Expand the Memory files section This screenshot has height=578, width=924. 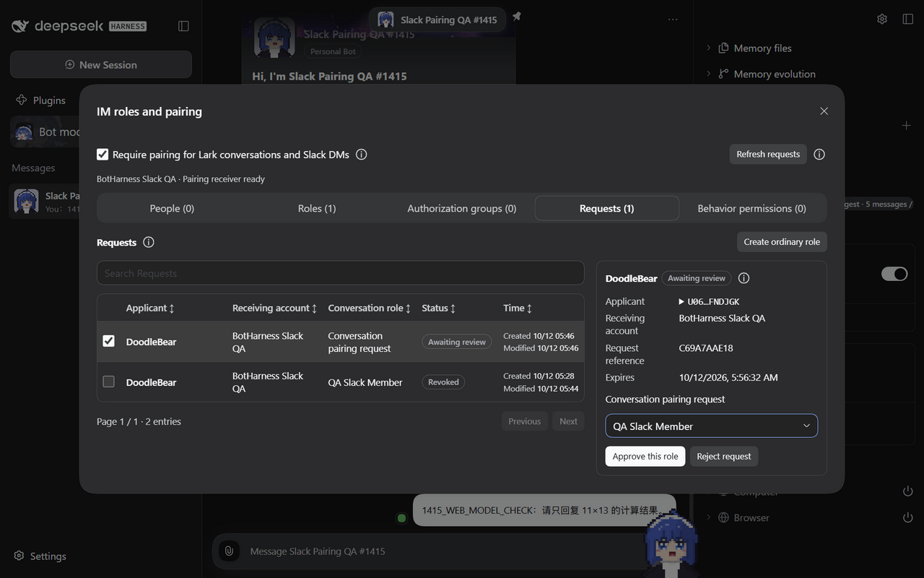[x=755, y=48]
